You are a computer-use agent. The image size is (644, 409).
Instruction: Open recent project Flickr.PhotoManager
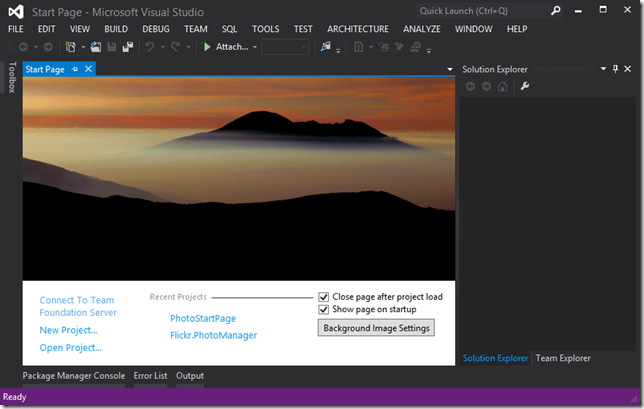pos(214,335)
